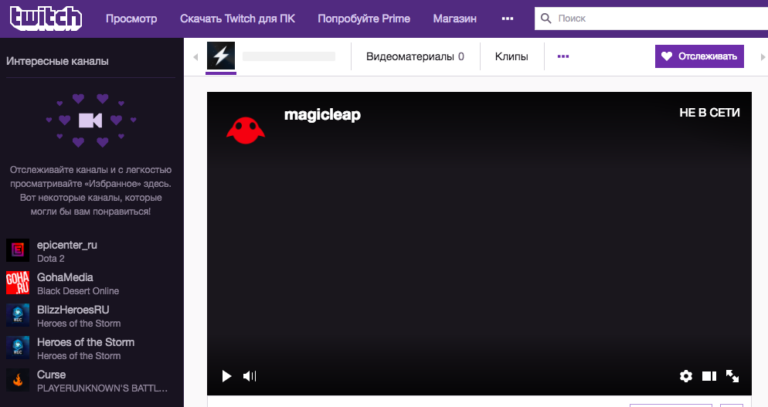
Task: Click the lightning bolt channel avatar
Action: click(x=221, y=56)
